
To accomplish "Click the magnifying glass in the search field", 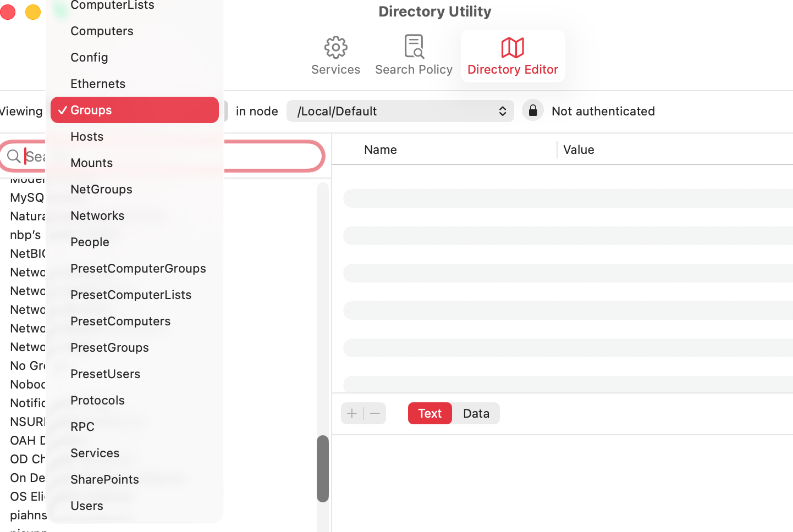I will point(15,156).
